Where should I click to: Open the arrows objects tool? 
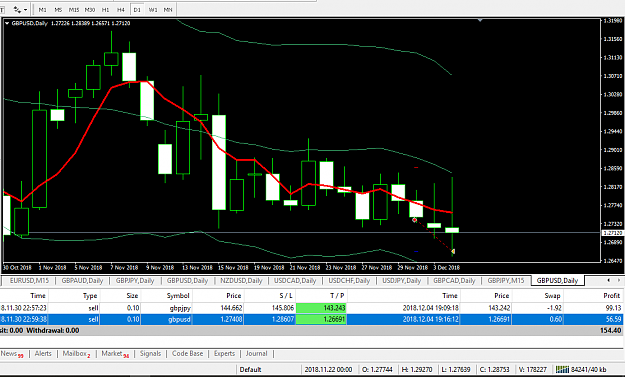click(x=17, y=10)
